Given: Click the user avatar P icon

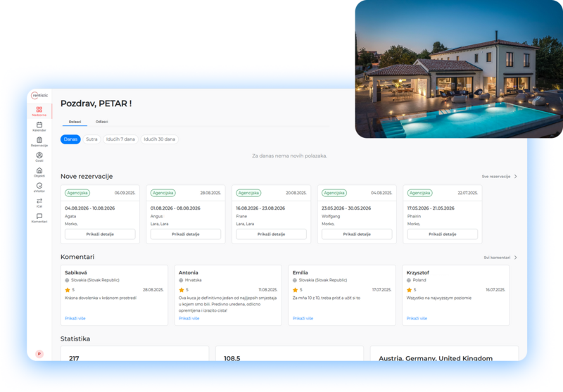Looking at the screenshot, I should coord(39,353).
